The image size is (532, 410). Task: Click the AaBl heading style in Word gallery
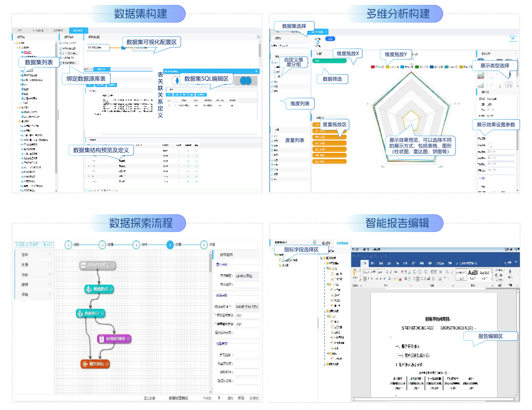click(473, 273)
